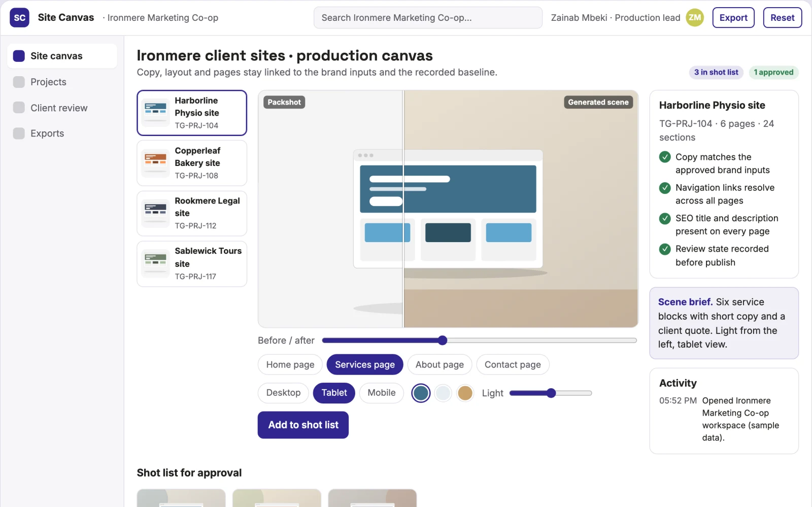Click the Packshot label on preview
The height and width of the screenshot is (507, 812).
[284, 102]
